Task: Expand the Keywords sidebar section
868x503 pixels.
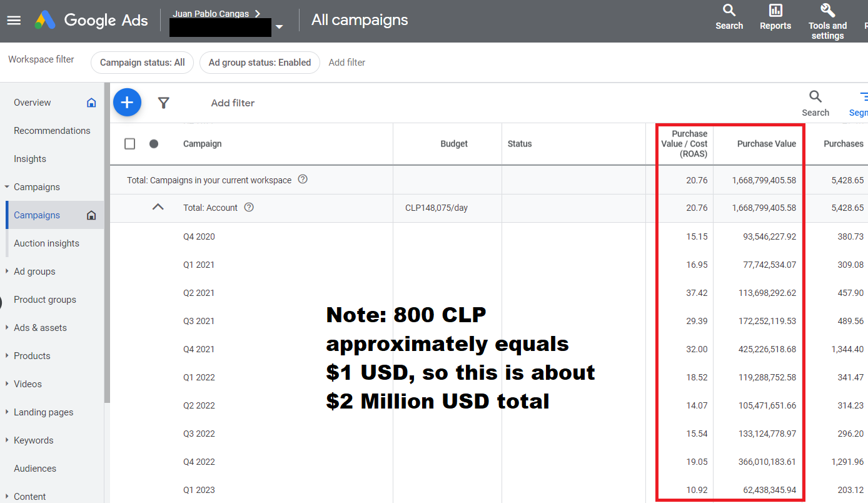Action: (6, 440)
